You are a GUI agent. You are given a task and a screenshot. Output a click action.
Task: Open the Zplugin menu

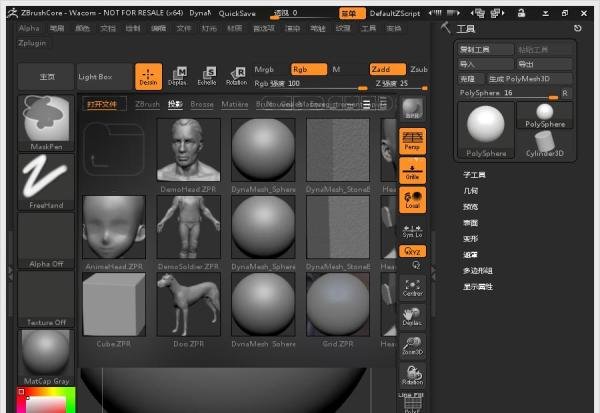(x=32, y=43)
